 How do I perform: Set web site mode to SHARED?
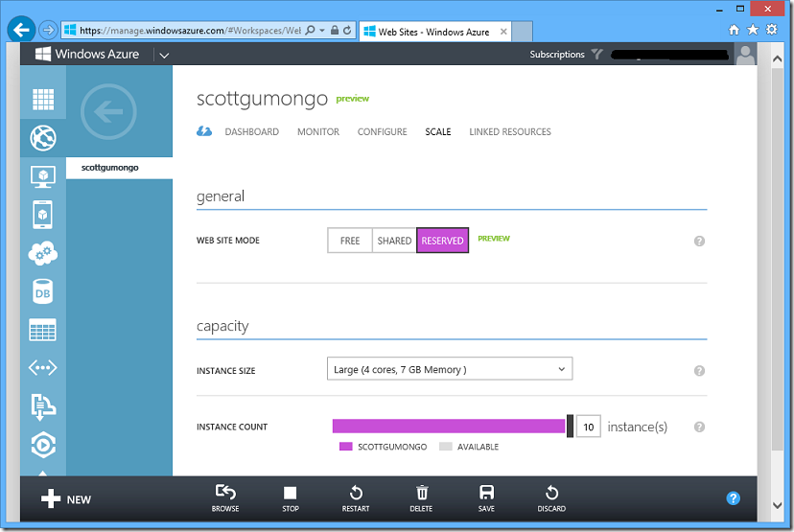(394, 241)
